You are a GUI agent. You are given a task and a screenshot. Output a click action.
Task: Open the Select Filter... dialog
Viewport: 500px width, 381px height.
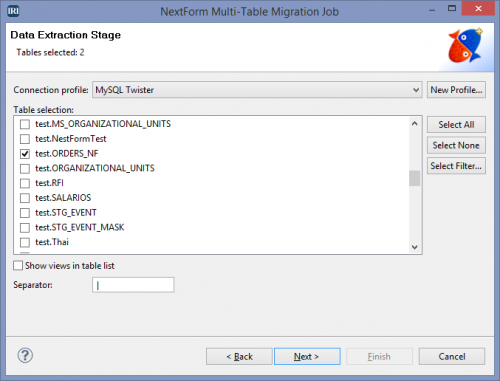456,166
